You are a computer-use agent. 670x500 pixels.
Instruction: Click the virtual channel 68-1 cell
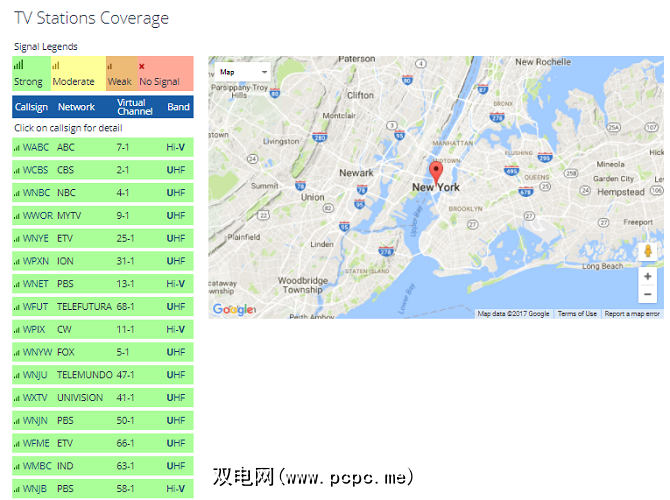point(125,307)
